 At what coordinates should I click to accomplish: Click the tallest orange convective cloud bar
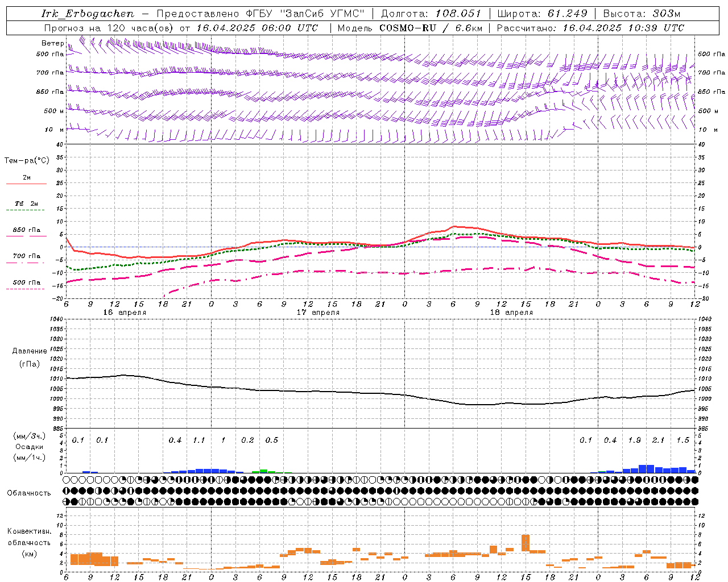tap(526, 543)
